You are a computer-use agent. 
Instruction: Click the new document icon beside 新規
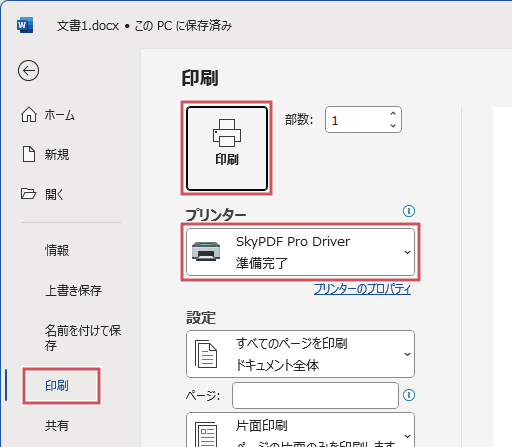click(x=29, y=154)
